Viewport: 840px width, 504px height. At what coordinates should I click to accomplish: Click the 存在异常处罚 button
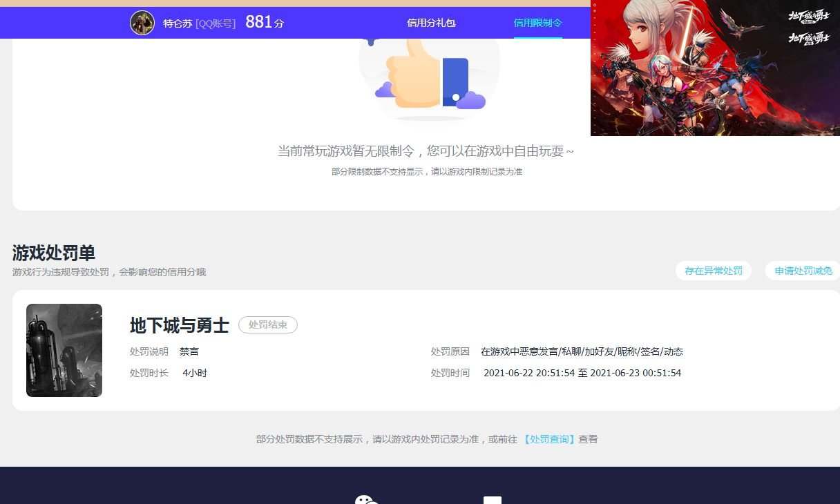click(x=714, y=271)
